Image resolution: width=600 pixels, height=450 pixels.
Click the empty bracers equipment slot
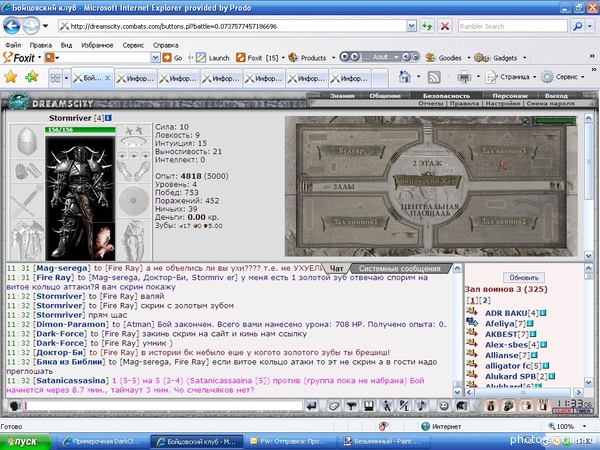tap(27, 171)
